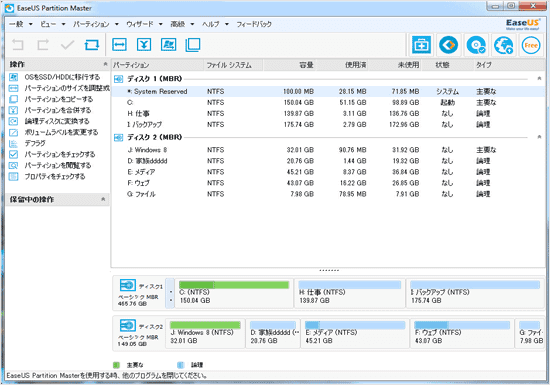
Task: Select the D: 家族ddddd block in disk map
Action: click(x=273, y=333)
